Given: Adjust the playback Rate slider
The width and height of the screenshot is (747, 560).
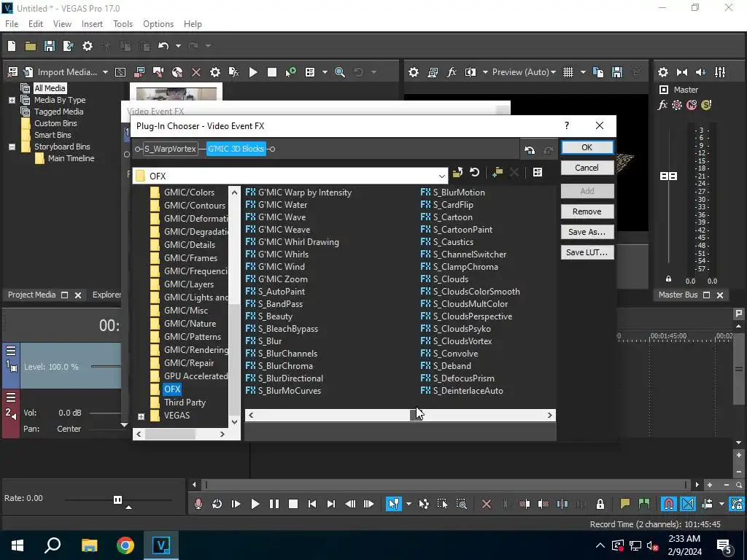Looking at the screenshot, I should tap(117, 499).
